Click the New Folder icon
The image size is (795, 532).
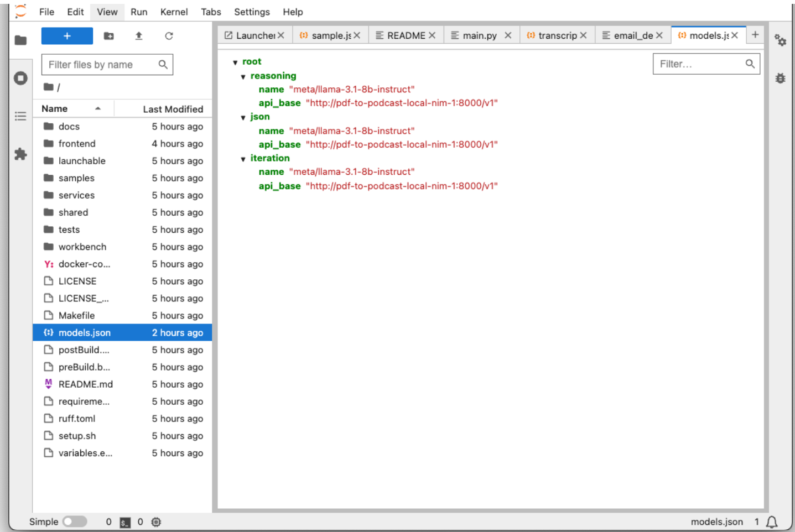pos(109,36)
